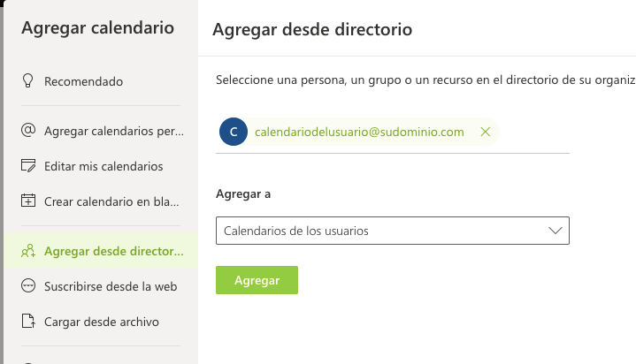636x364 pixels.
Task: Expand the Agregar a chevron arrow
Action: (x=555, y=231)
